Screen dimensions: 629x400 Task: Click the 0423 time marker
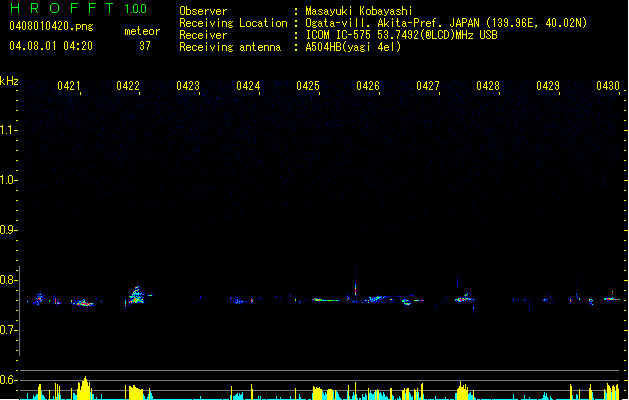click(x=188, y=86)
